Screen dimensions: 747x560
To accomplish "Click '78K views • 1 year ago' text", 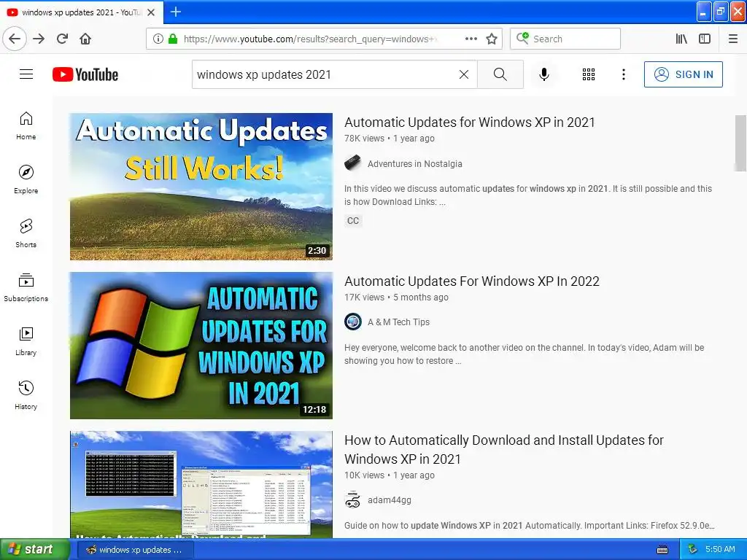I will (x=390, y=139).
